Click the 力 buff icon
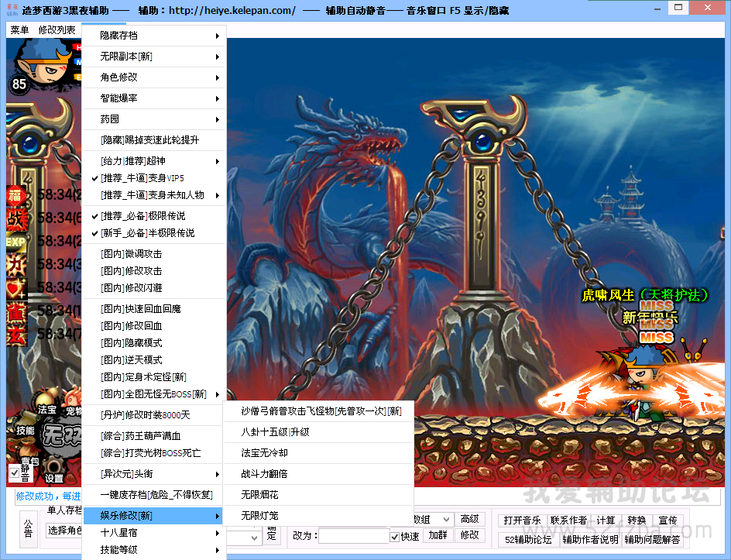Viewport: 731px width, 560px height. point(15,266)
